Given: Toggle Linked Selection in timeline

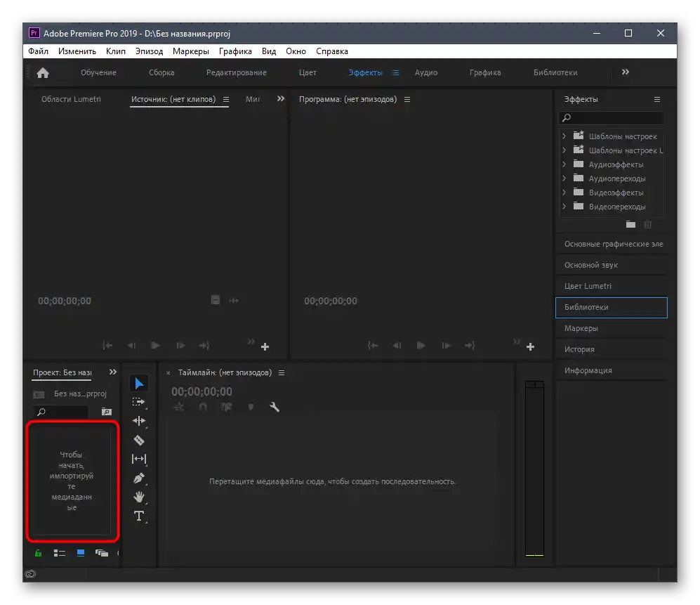Looking at the screenshot, I should (226, 407).
